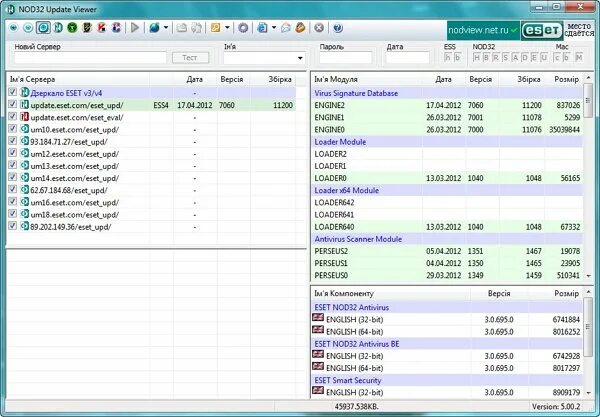Click into the Дата input field
This screenshot has height=417, width=600.
[408, 58]
